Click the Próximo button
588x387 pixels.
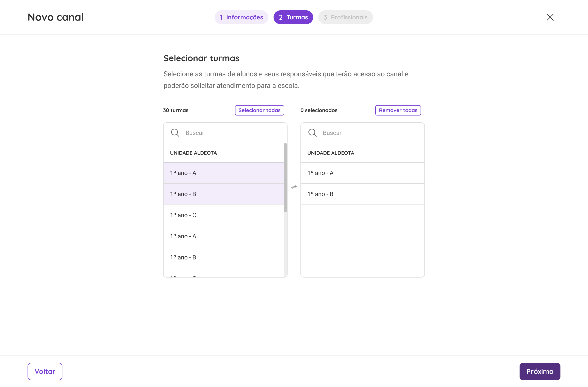point(540,371)
